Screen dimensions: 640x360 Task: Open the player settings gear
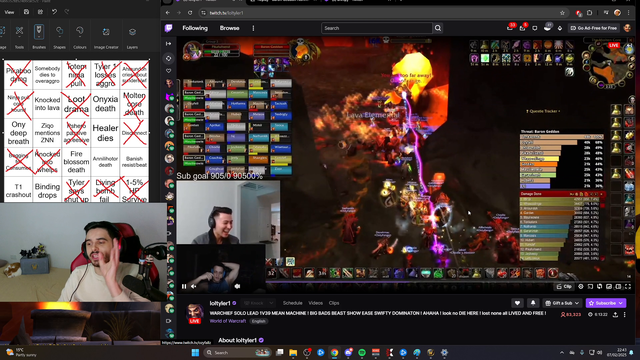pyautogui.click(x=581, y=287)
